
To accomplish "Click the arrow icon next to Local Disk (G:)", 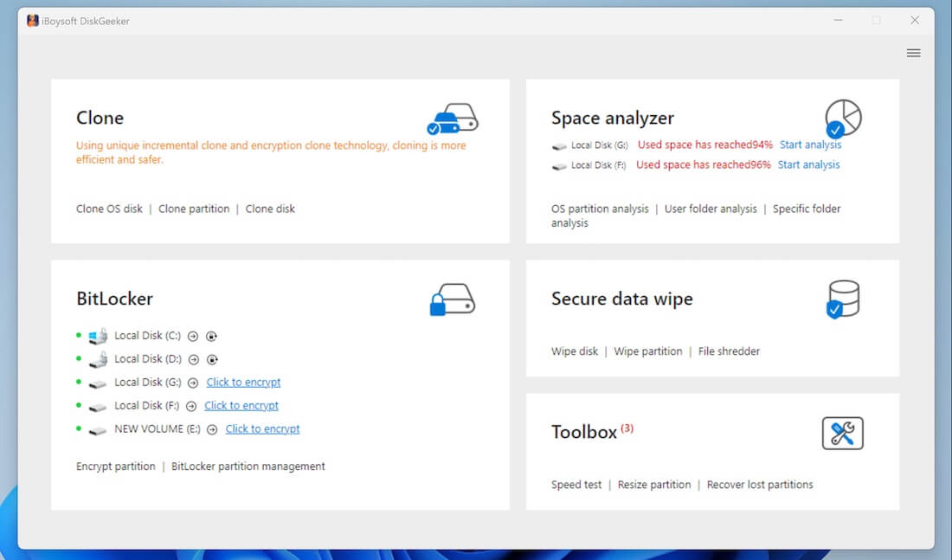I will click(193, 383).
